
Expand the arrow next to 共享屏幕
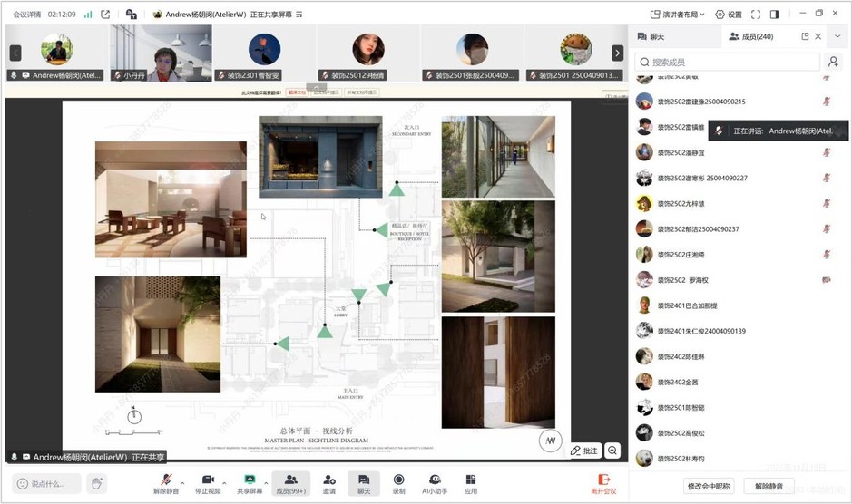[x=268, y=480]
